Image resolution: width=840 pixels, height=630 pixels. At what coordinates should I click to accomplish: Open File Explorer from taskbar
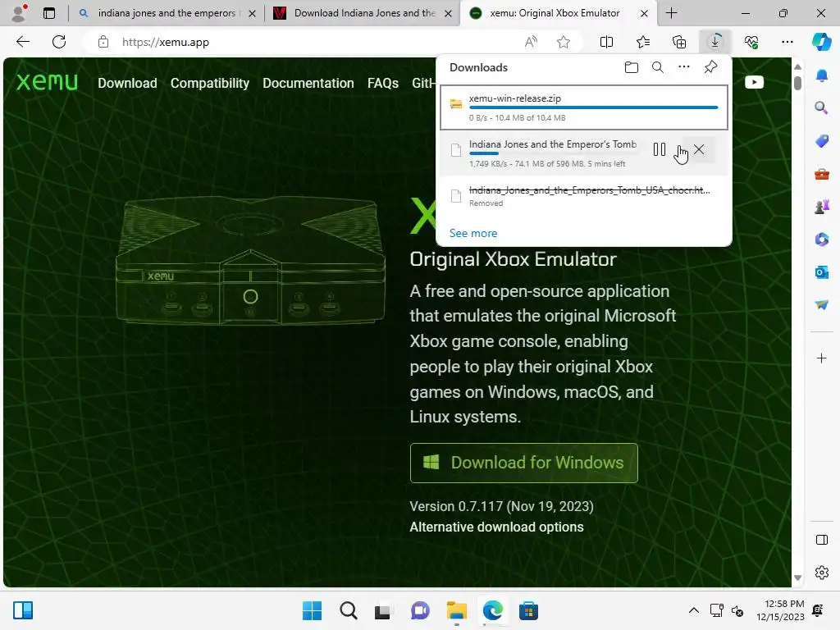tap(456, 610)
